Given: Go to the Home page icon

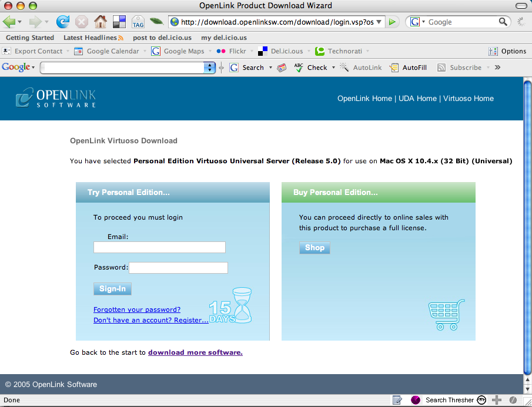Looking at the screenshot, I should click(x=101, y=22).
